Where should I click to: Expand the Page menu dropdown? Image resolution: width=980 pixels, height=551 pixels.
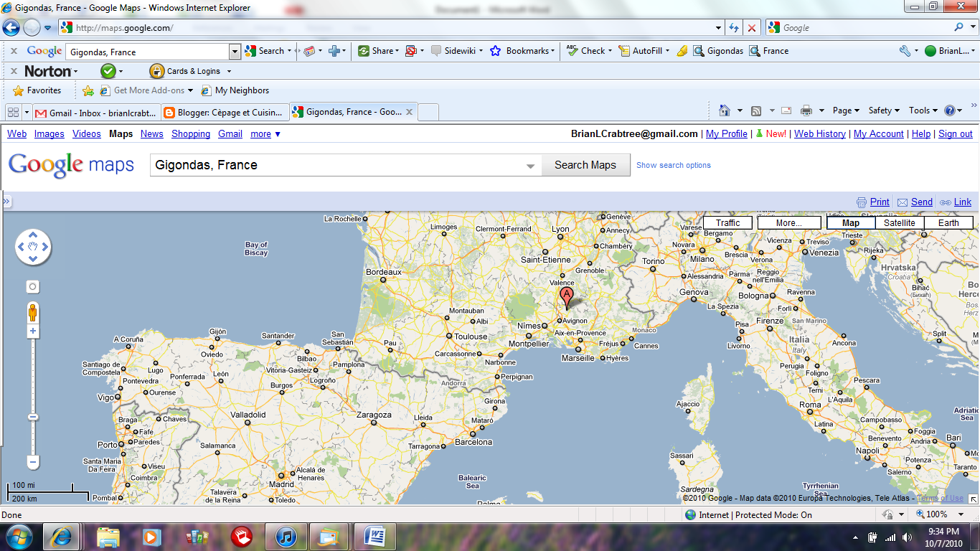pos(847,110)
